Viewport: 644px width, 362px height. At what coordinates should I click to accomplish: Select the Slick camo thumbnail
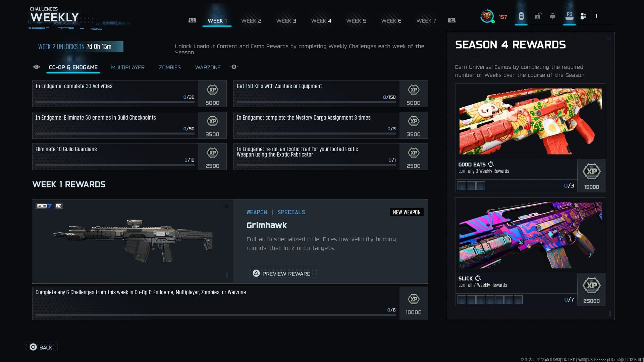[530, 235]
